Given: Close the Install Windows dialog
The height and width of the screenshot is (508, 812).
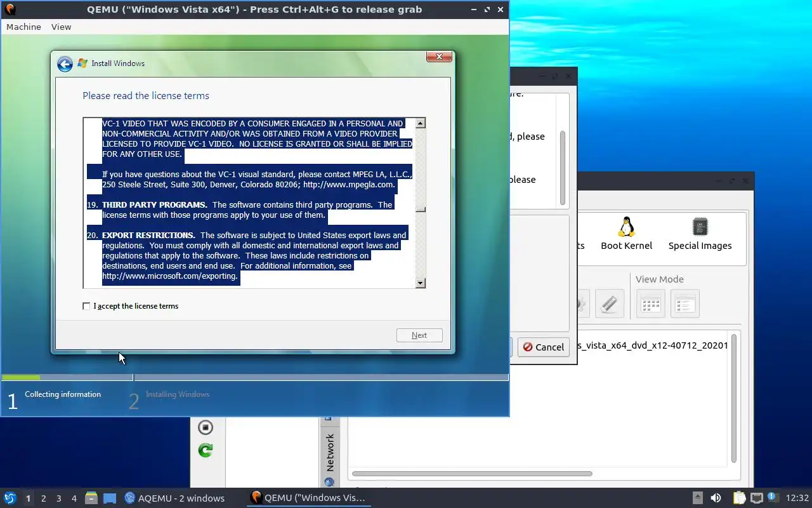Looking at the screenshot, I should (x=439, y=57).
